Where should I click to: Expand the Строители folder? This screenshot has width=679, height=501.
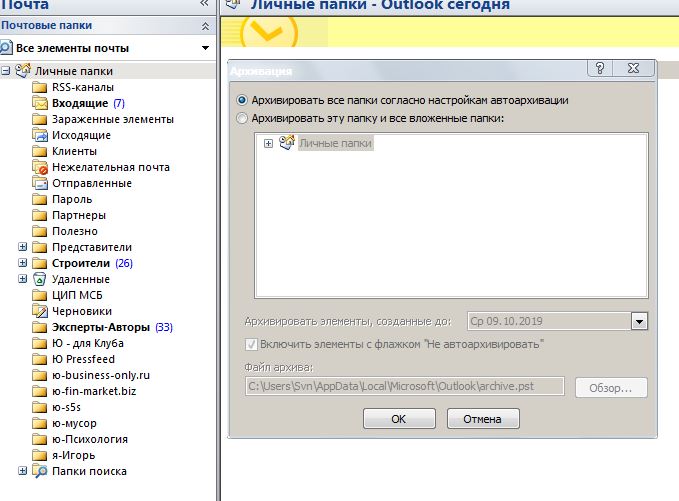click(x=23, y=263)
